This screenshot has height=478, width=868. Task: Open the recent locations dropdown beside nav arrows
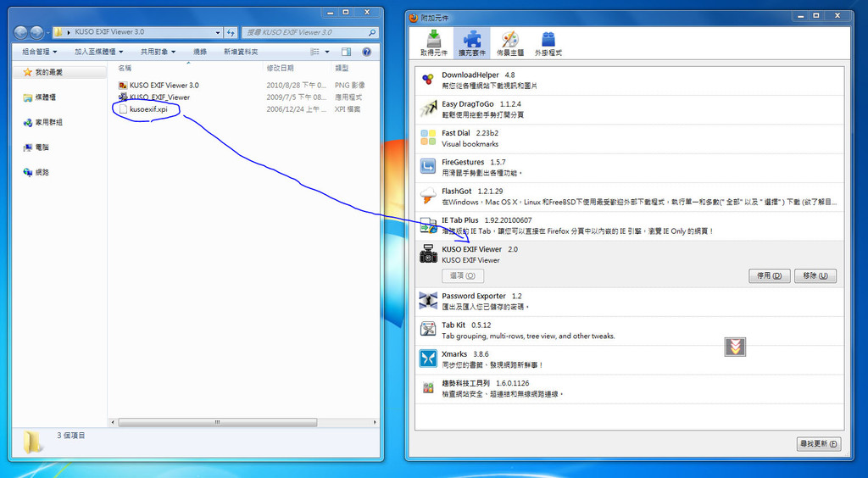click(x=48, y=33)
